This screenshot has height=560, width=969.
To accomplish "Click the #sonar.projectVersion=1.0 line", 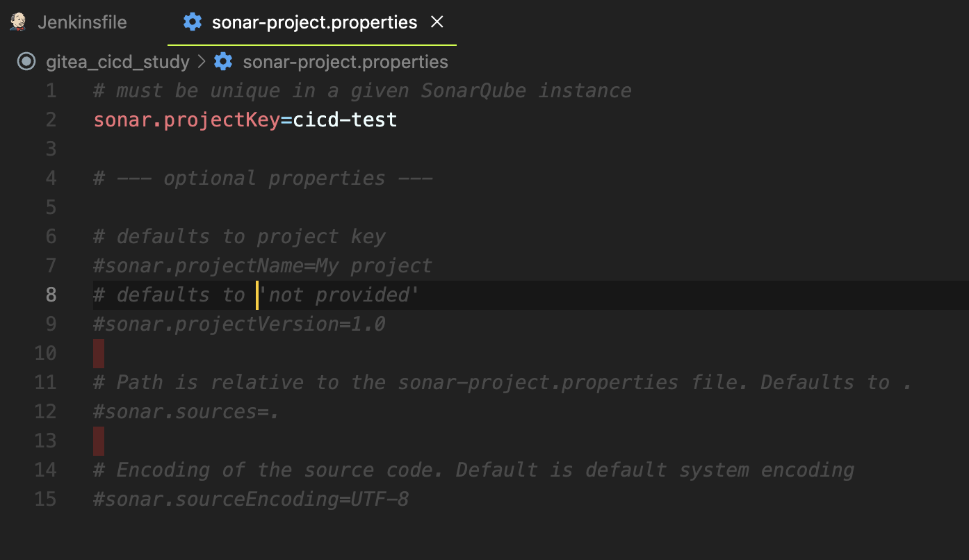I will (x=240, y=324).
